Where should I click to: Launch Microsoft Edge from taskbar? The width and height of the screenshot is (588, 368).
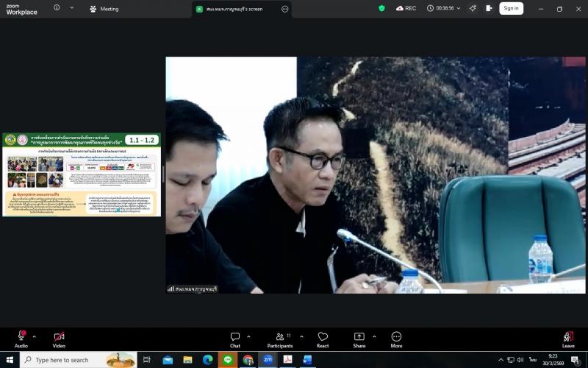(208, 360)
